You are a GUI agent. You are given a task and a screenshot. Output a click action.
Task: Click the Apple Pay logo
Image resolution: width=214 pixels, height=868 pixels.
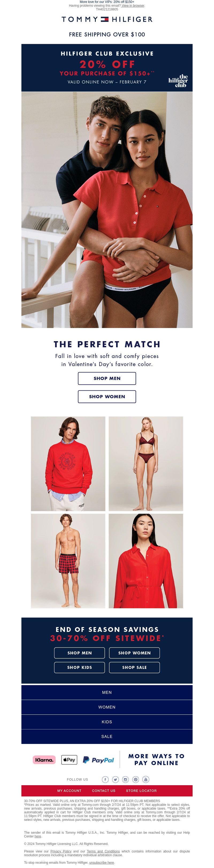69,759
